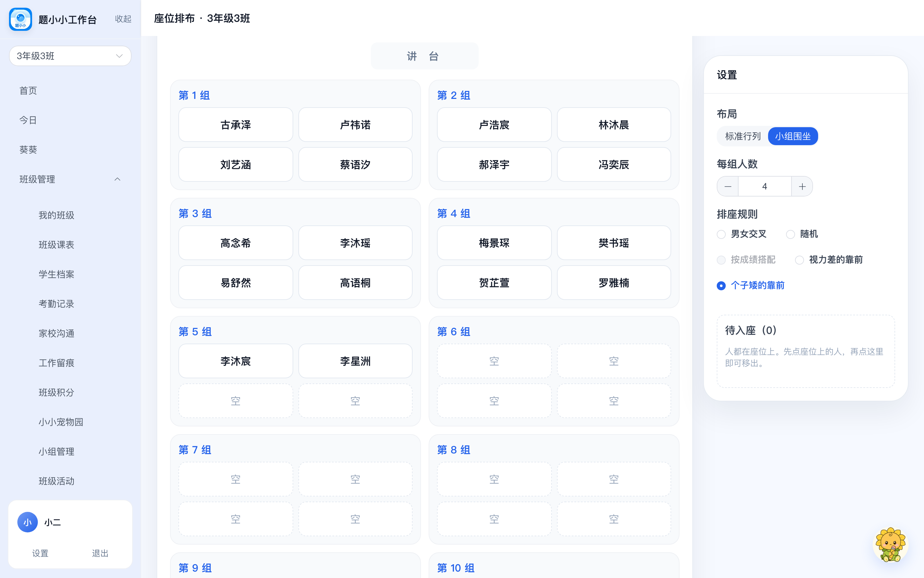This screenshot has width=924, height=578.
Task: Select seat of 高语桐
Action: click(x=355, y=283)
